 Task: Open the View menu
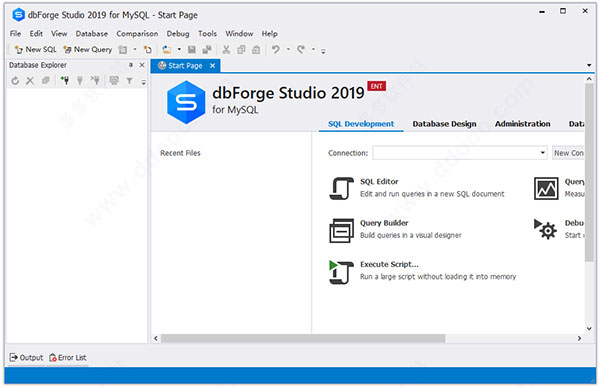59,34
